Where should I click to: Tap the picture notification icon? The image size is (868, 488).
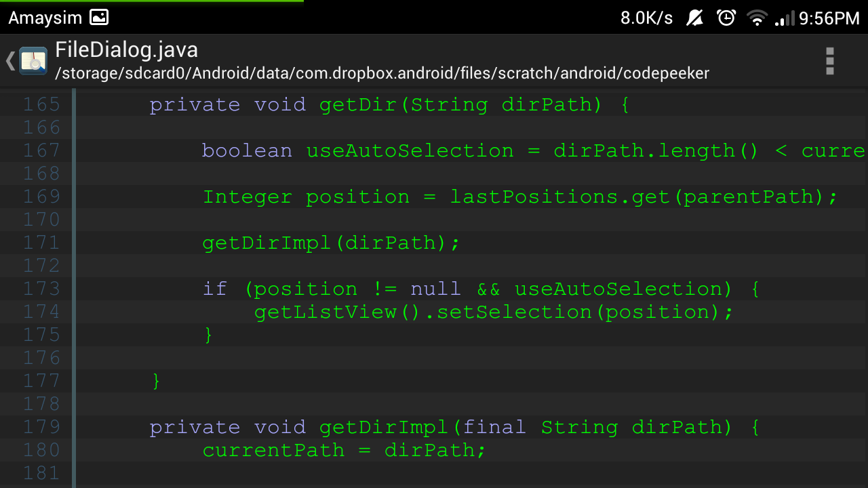[x=99, y=18]
